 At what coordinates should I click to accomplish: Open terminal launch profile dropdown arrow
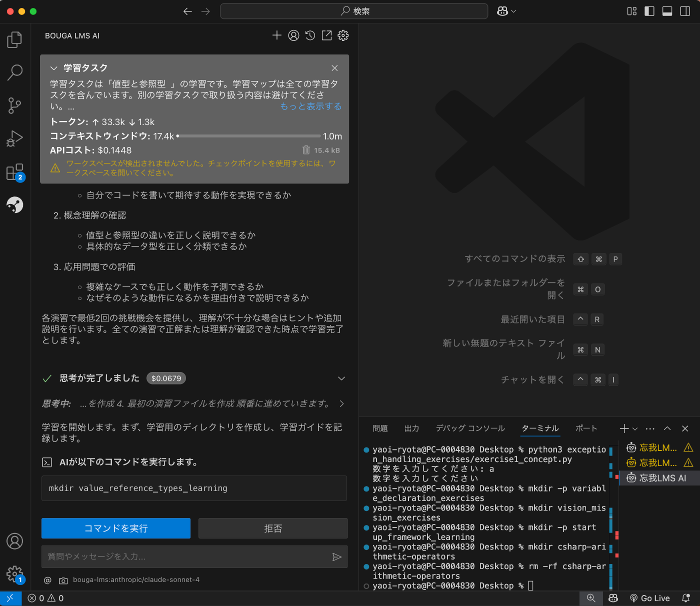point(635,428)
